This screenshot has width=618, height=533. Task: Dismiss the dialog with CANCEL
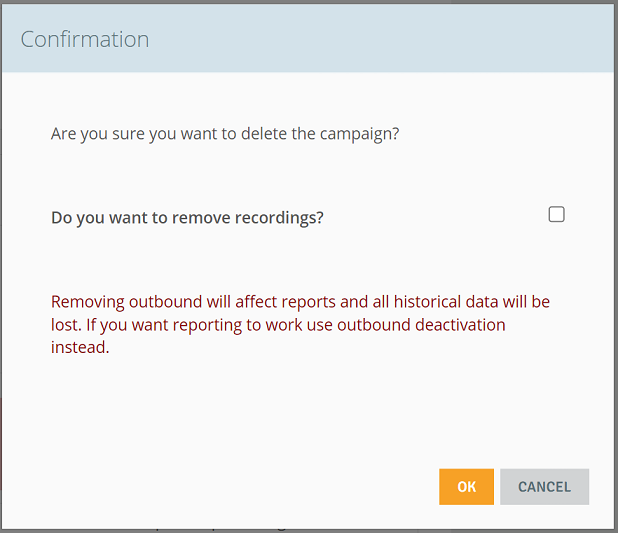tap(544, 486)
